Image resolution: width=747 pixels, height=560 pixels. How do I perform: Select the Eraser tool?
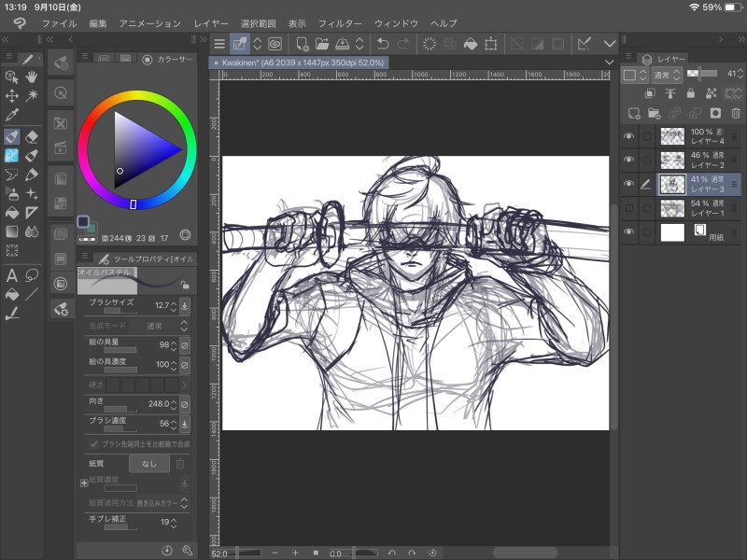coord(32,136)
